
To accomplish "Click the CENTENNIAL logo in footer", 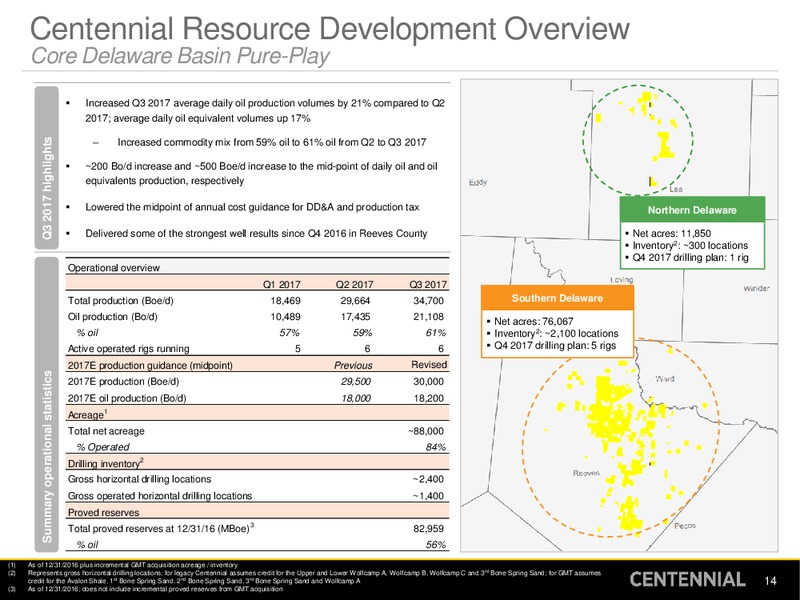I will tap(687, 579).
